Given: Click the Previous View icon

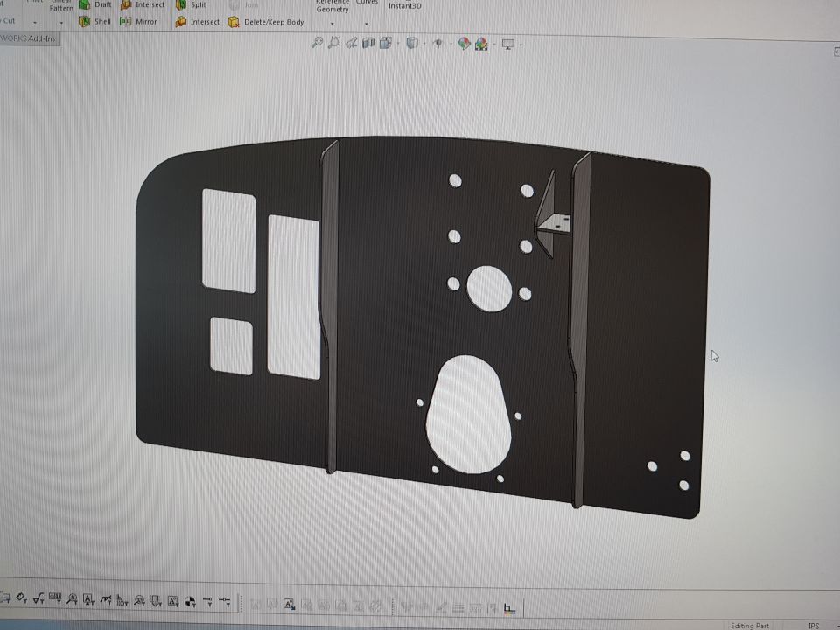Looking at the screenshot, I should (352, 42).
